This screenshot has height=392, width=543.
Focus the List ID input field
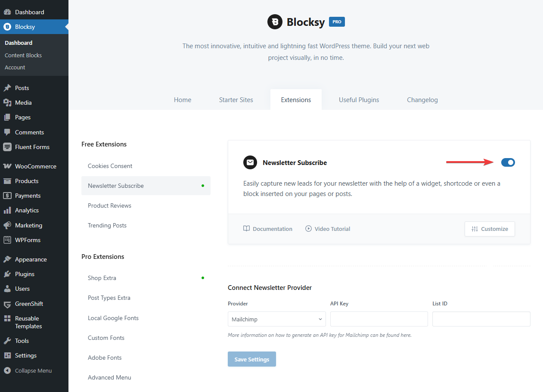(x=481, y=319)
